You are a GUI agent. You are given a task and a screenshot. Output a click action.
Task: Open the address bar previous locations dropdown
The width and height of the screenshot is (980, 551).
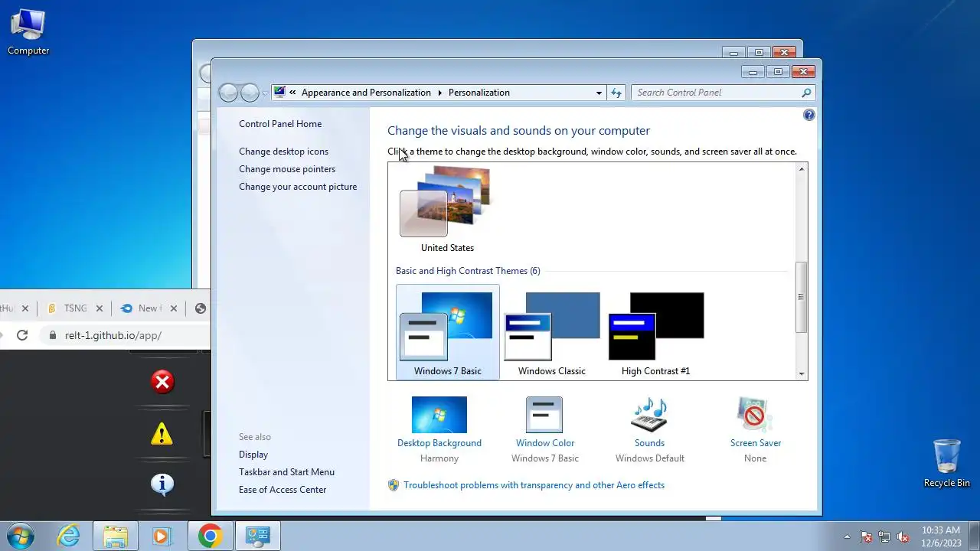599,93
